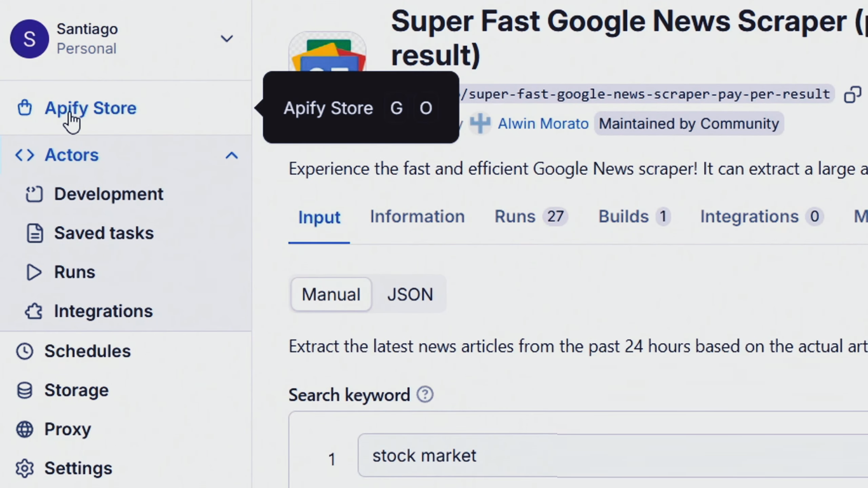Screen dimensions: 868x488
Task: Click the Runs play icon in sidebar
Action: 34,272
